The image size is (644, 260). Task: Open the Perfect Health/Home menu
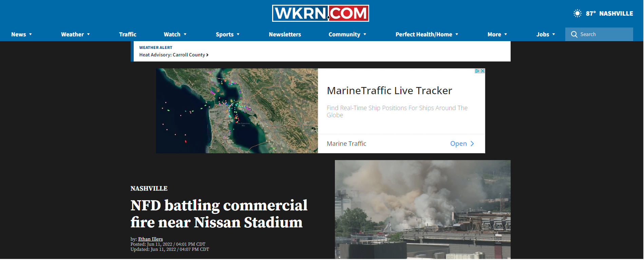click(x=424, y=34)
